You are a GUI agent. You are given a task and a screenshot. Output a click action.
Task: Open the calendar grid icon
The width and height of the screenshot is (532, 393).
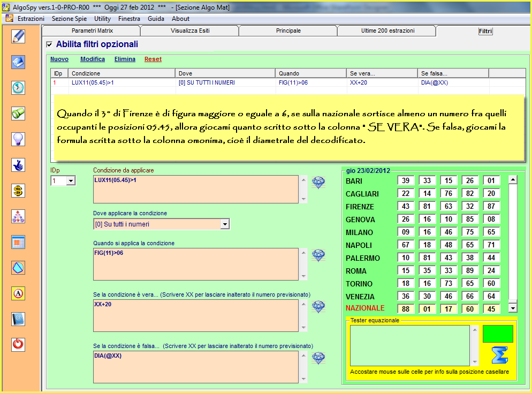18,242
